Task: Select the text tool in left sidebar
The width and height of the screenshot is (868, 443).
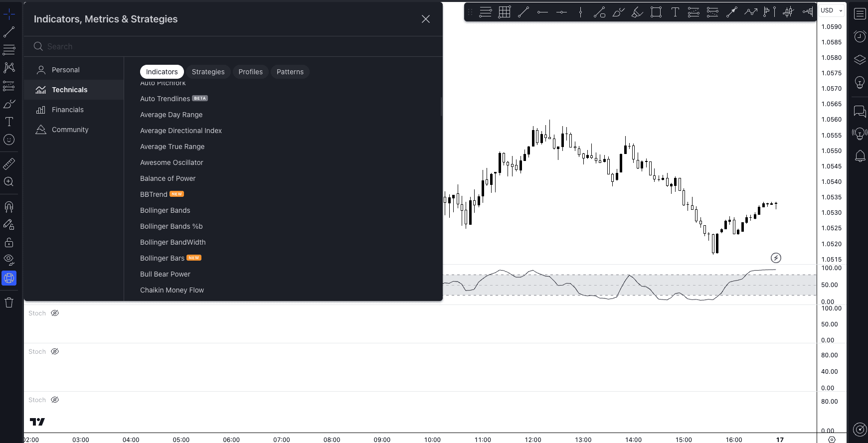Action: pos(9,122)
